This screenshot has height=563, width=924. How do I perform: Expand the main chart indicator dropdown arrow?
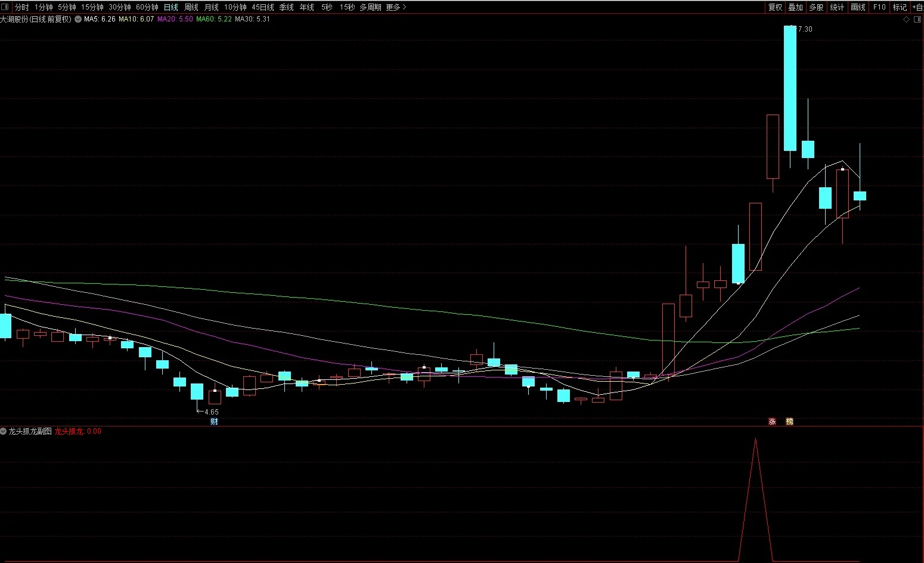pyautogui.click(x=78, y=19)
